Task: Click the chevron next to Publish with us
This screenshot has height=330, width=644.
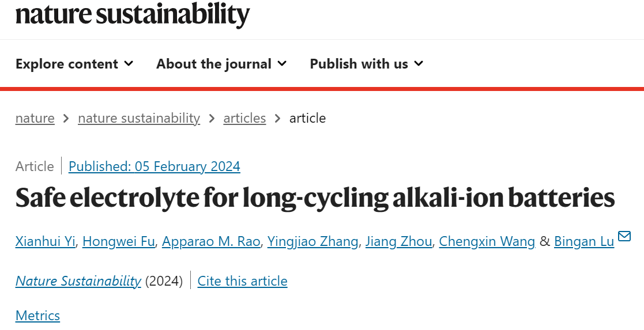Action: point(419,63)
